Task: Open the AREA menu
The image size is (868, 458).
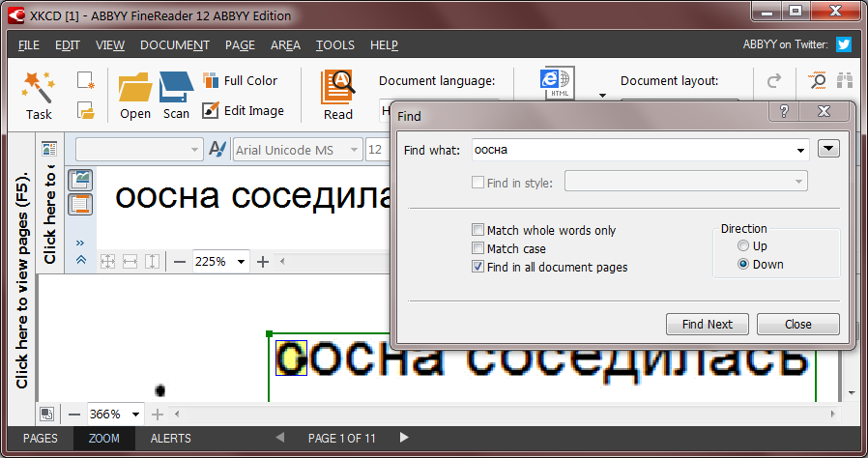Action: 286,44
